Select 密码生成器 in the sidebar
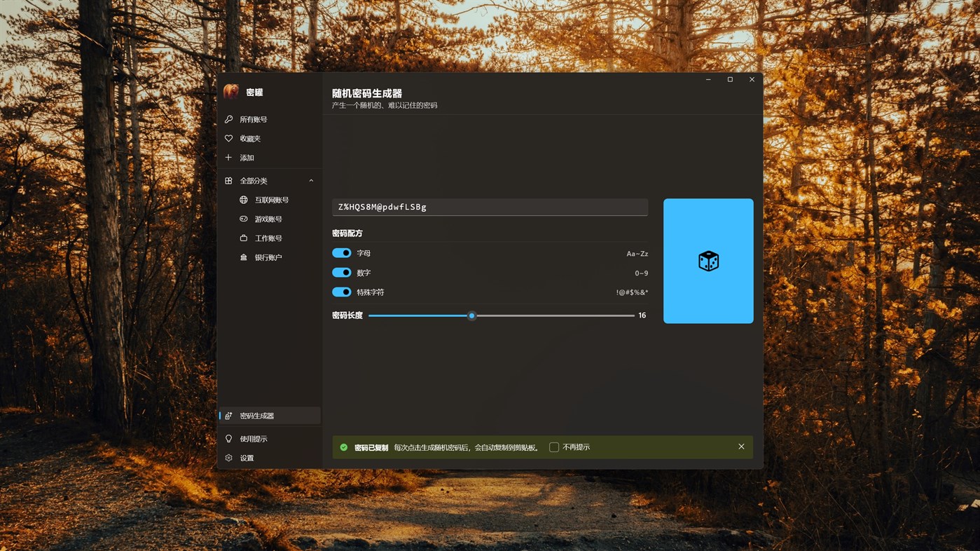980x551 pixels. (259, 415)
